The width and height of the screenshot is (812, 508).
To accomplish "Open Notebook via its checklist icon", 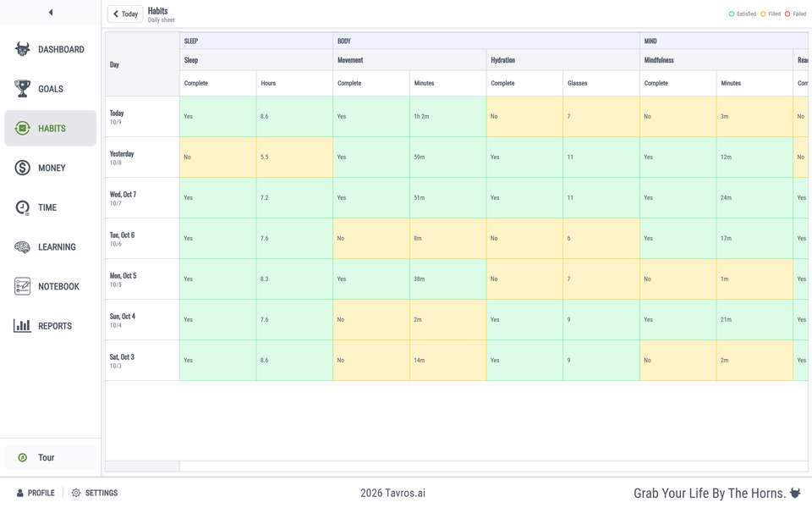I will 22,287.
